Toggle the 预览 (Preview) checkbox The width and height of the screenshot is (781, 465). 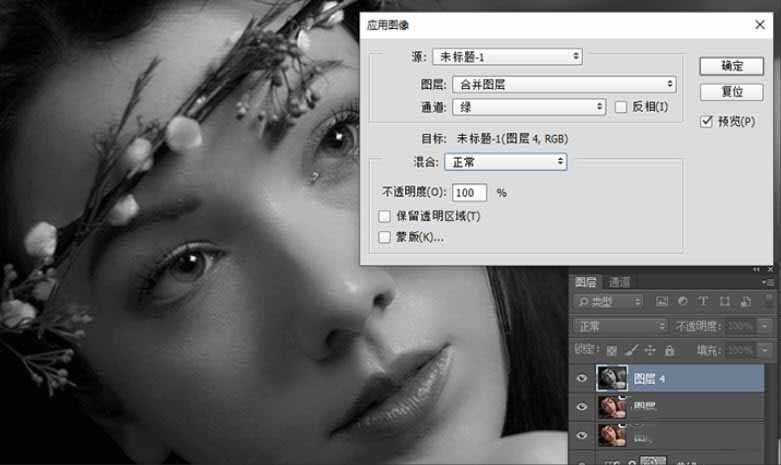point(707,121)
